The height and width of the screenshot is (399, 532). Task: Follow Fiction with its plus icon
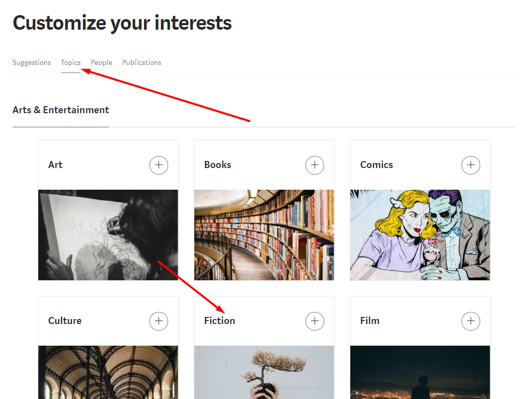pyautogui.click(x=315, y=321)
